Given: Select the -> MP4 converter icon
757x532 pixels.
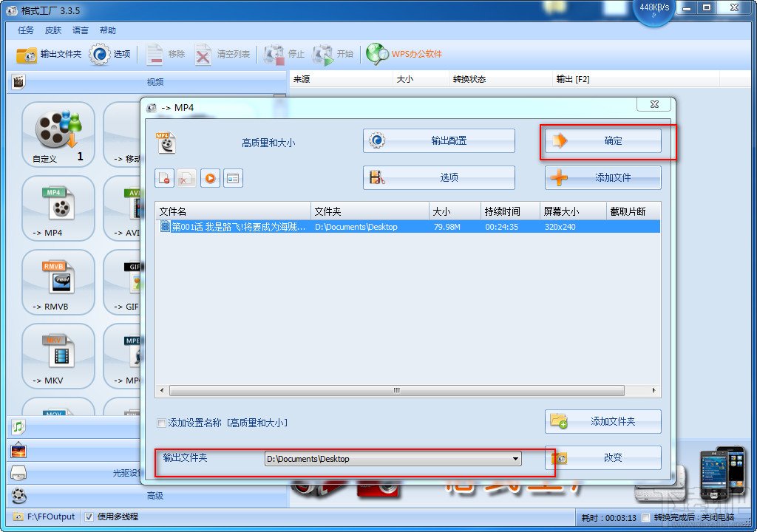Looking at the screenshot, I should click(58, 209).
